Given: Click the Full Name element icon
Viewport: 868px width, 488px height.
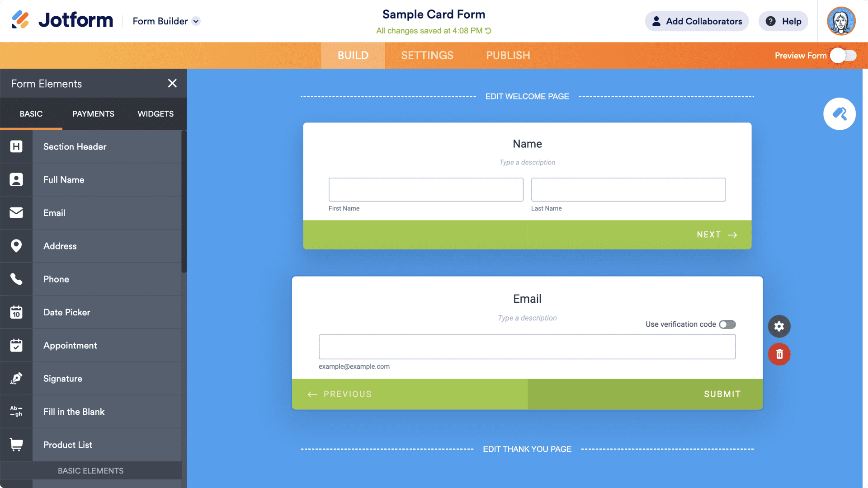Looking at the screenshot, I should pyautogui.click(x=16, y=180).
